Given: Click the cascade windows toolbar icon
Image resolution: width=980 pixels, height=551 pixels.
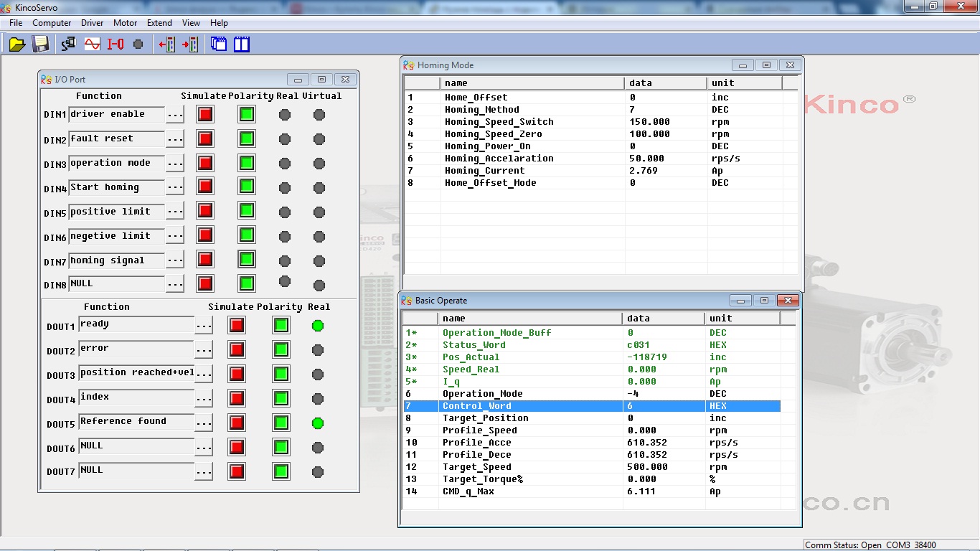Looking at the screenshot, I should tap(219, 44).
